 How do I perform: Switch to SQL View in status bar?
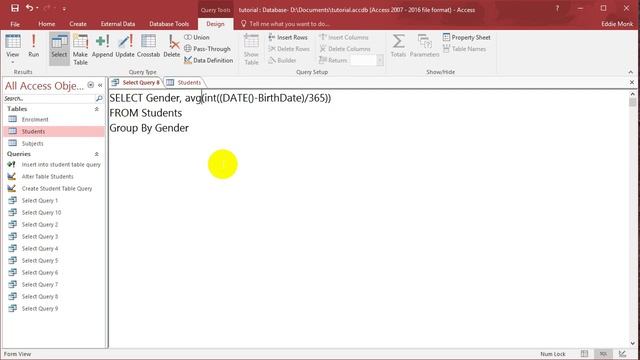[x=603, y=354]
